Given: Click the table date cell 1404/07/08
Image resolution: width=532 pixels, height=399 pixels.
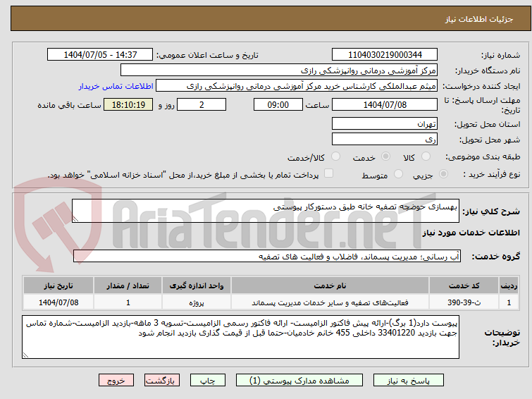Looking at the screenshot, I should pyautogui.click(x=58, y=302).
